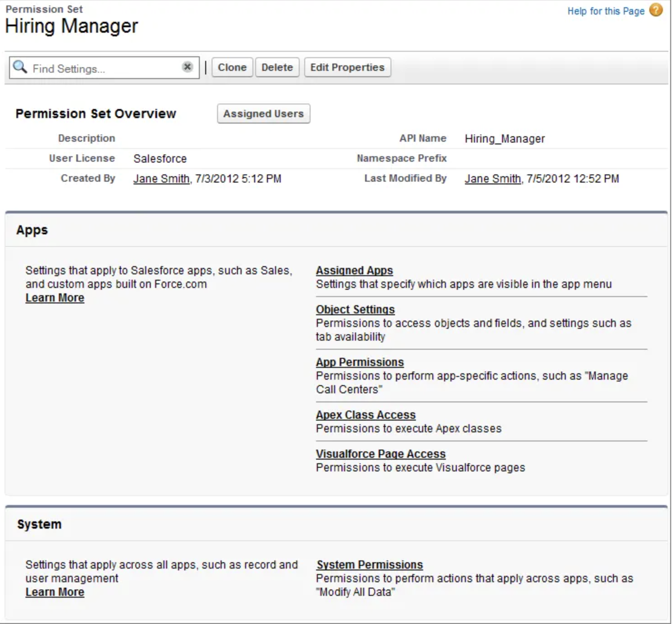Open System Permissions
Viewport: 672px width, 624px height.
pos(370,565)
